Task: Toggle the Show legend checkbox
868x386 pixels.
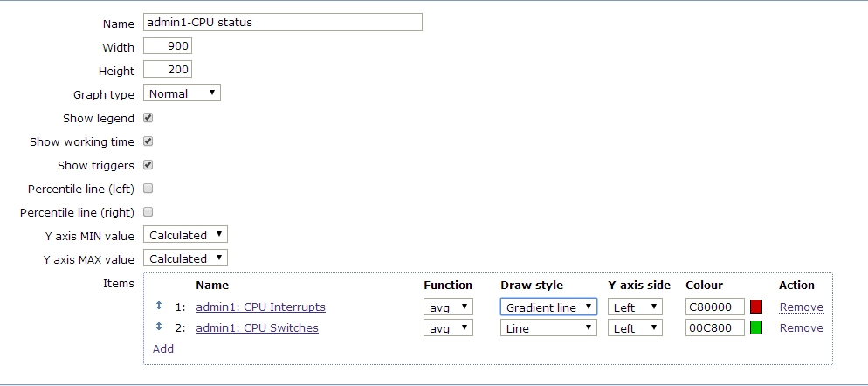Action: [148, 118]
